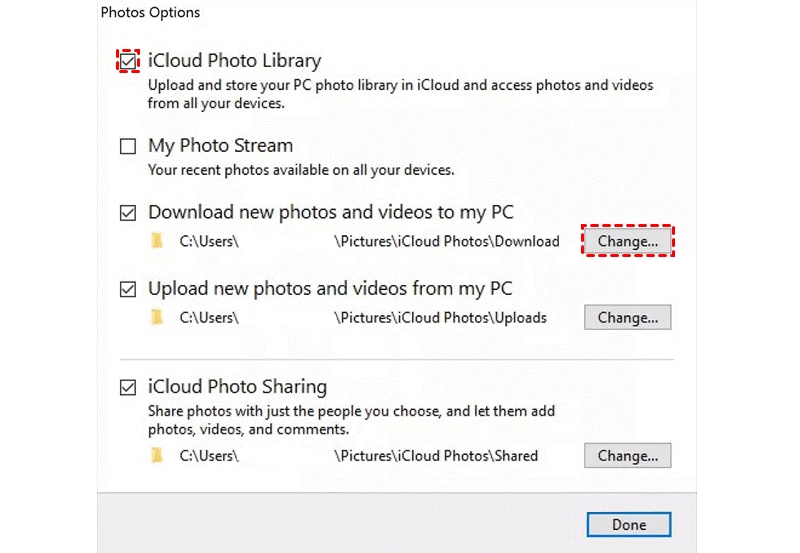Click the folder icon beside the Download path

pos(155,241)
